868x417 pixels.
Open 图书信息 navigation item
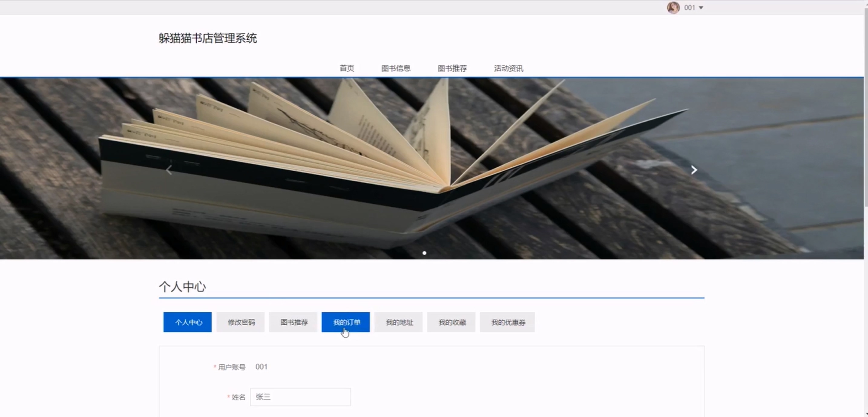tap(396, 68)
